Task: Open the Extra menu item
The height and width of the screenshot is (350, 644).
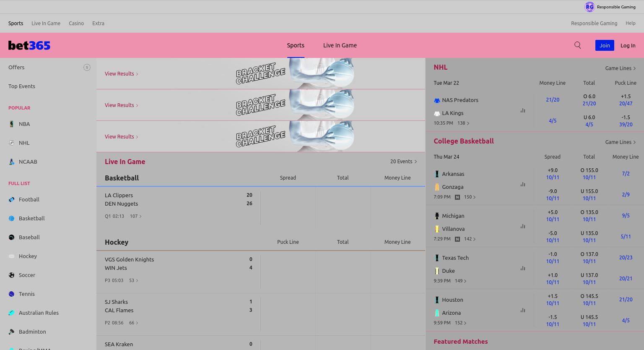Action: tap(98, 23)
